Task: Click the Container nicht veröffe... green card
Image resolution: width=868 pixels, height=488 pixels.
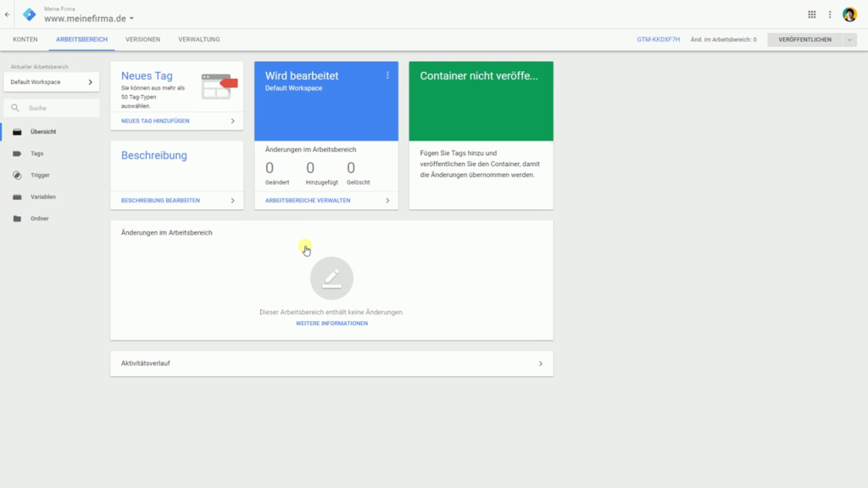Action: coord(481,102)
